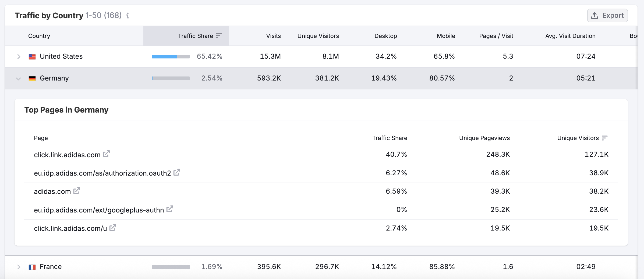Screen dimensions: 644x279
Task: Sort by Avg. Visit Duration column header
Action: point(570,36)
